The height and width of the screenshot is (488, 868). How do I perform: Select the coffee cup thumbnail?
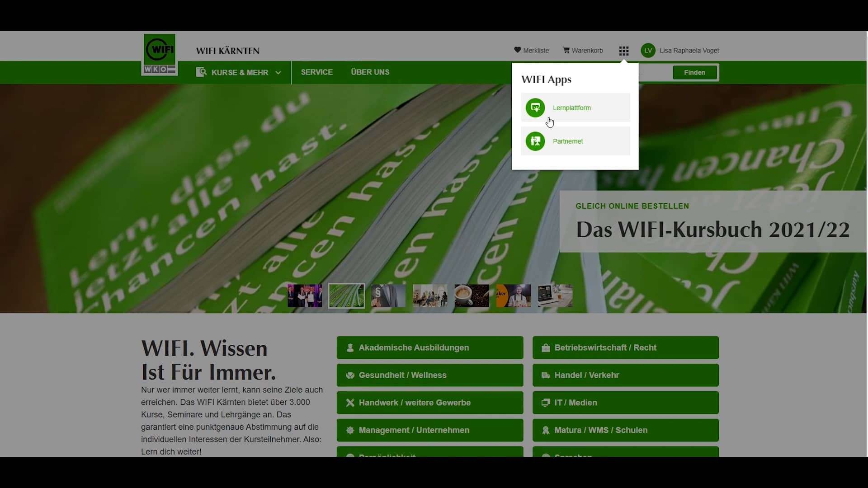pos(472,296)
